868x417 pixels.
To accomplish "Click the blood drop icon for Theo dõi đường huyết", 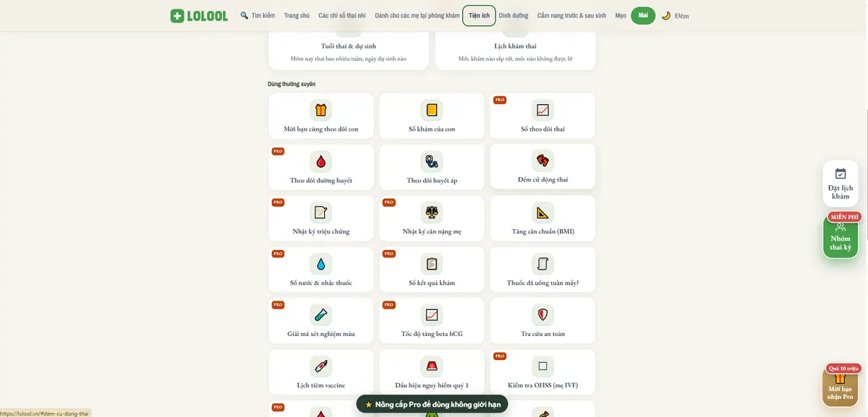I will tap(321, 161).
